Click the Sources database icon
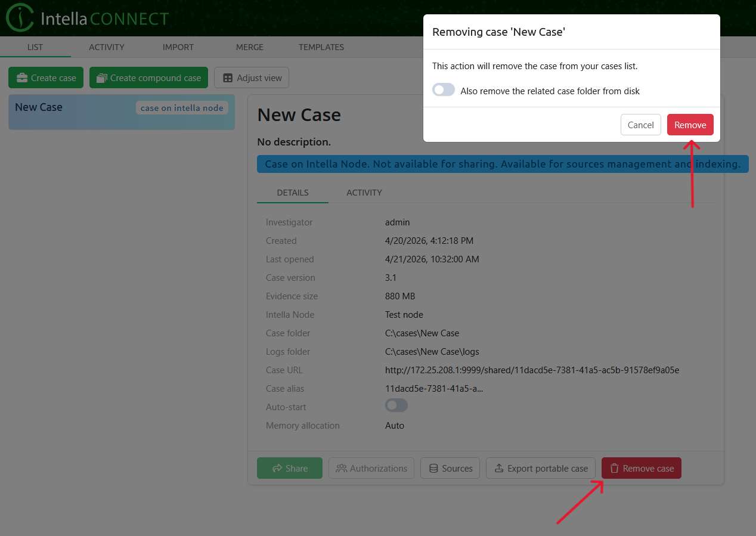Screen dimensions: 756x536 433,469
